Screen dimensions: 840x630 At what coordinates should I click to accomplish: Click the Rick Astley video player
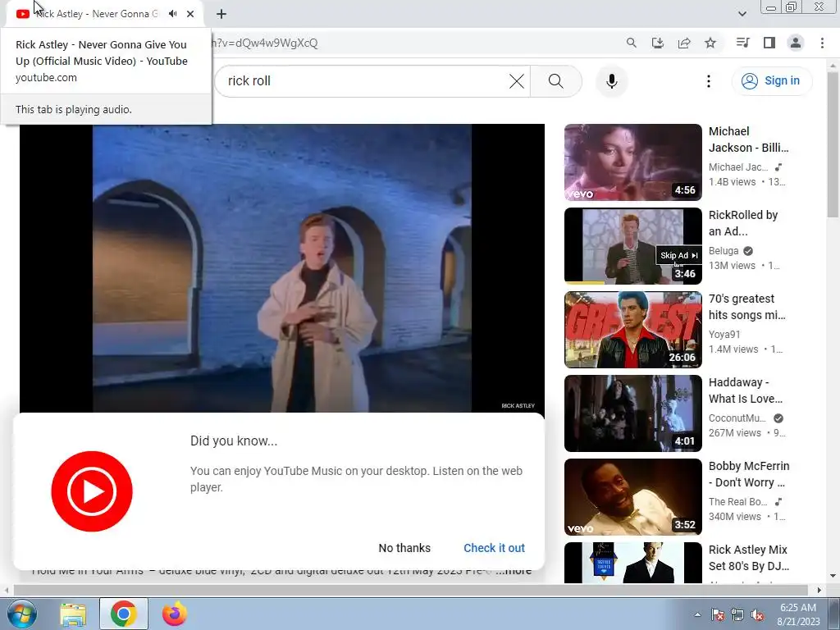(x=282, y=268)
